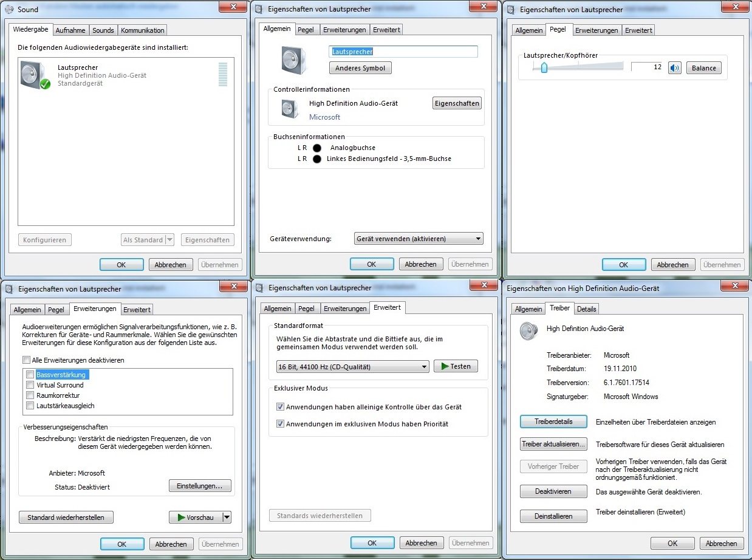Click the Sound window title bar icon
Screen dimensions: 752x560
(x=10, y=9)
